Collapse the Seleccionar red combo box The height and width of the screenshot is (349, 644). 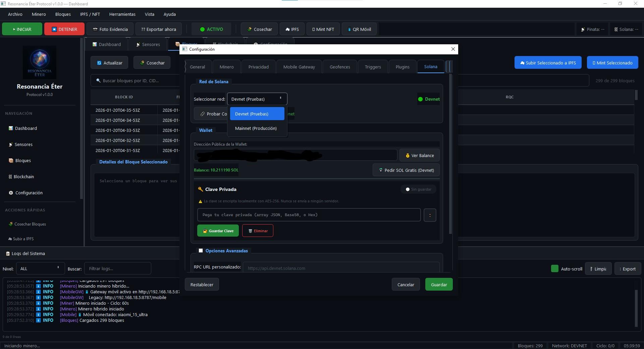pos(257,99)
